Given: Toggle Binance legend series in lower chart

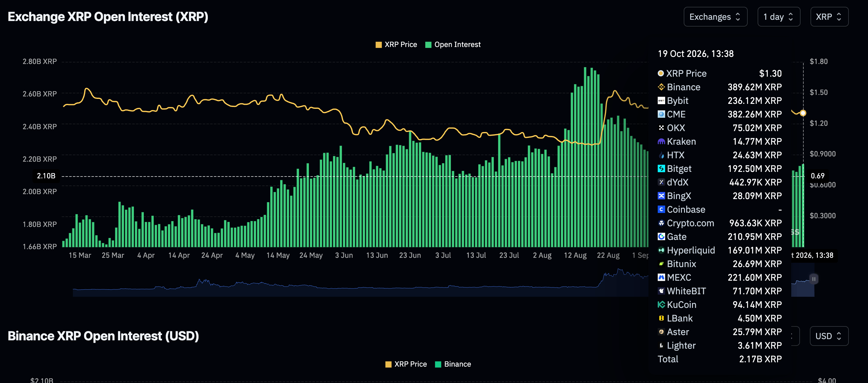Looking at the screenshot, I should [453, 364].
